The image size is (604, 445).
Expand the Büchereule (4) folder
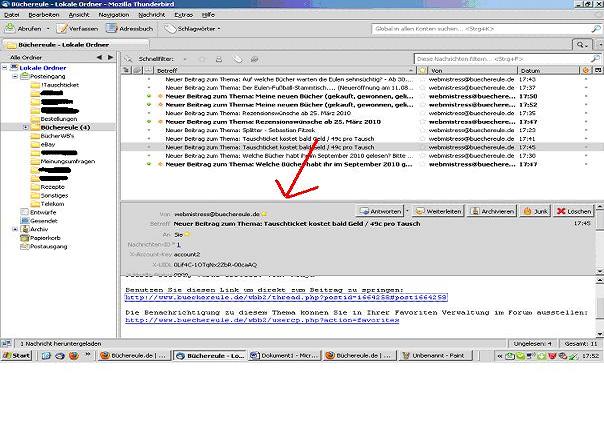pyautogui.click(x=25, y=128)
